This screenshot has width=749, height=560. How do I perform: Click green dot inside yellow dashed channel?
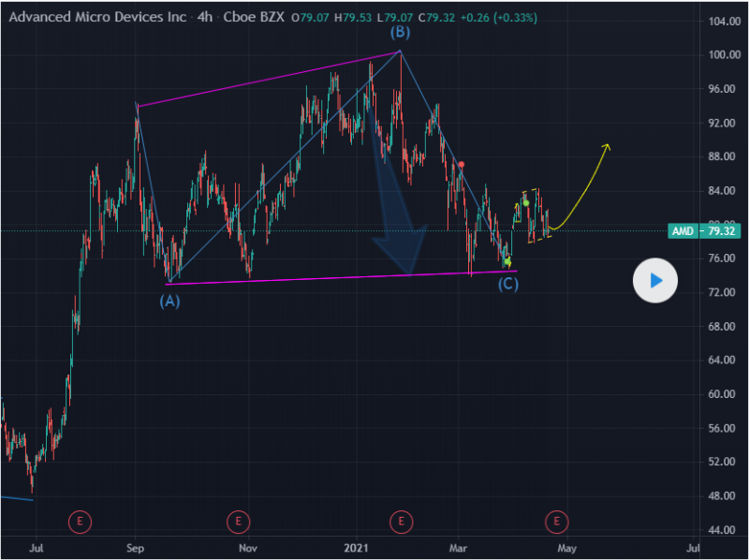[x=526, y=203]
